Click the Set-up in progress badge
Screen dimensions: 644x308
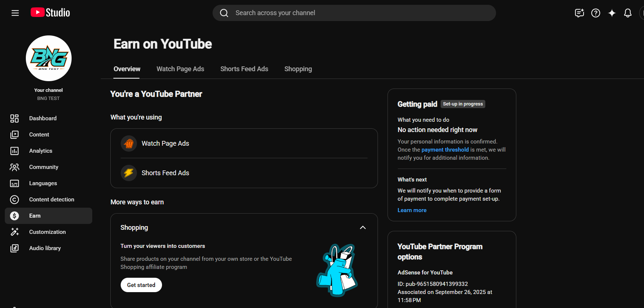(463, 104)
